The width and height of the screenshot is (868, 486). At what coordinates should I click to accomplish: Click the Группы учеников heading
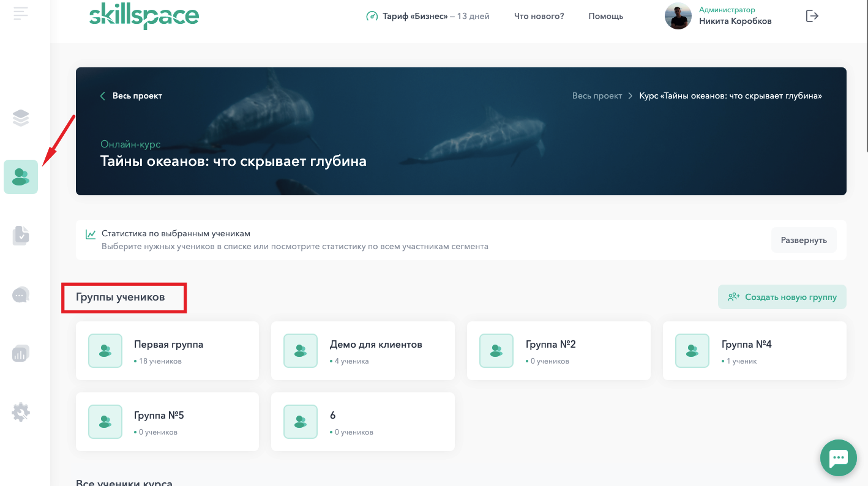point(121,297)
